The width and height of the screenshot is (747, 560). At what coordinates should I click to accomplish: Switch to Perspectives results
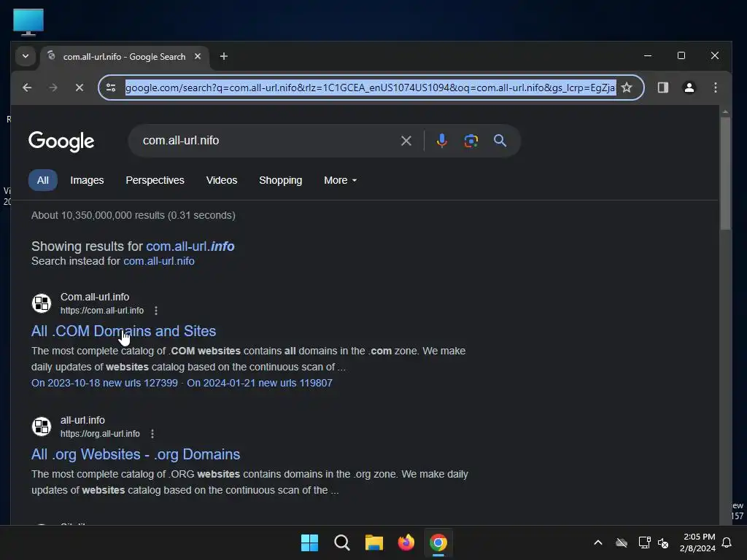pyautogui.click(x=155, y=180)
